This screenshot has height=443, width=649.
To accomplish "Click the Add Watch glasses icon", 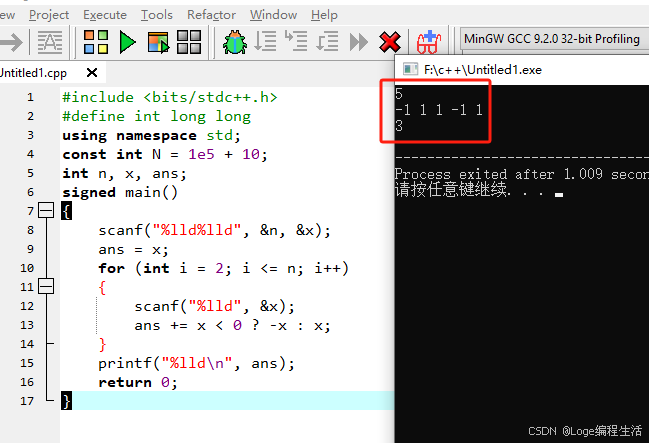I will coord(429,42).
